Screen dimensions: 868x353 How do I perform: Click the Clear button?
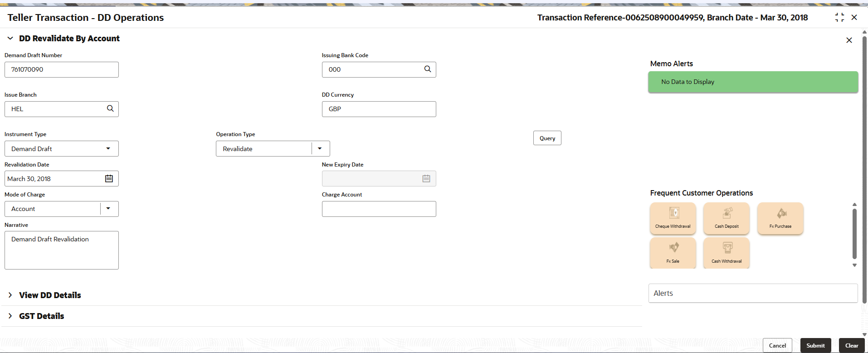(852, 345)
